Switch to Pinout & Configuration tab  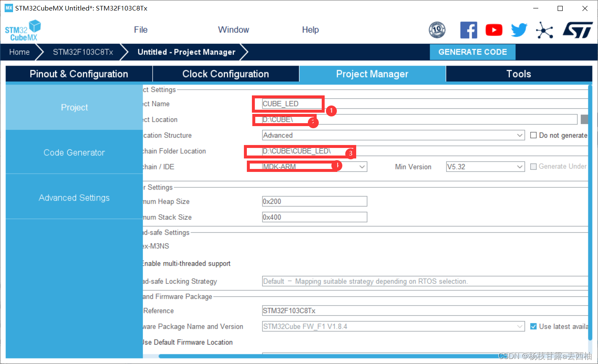click(79, 74)
